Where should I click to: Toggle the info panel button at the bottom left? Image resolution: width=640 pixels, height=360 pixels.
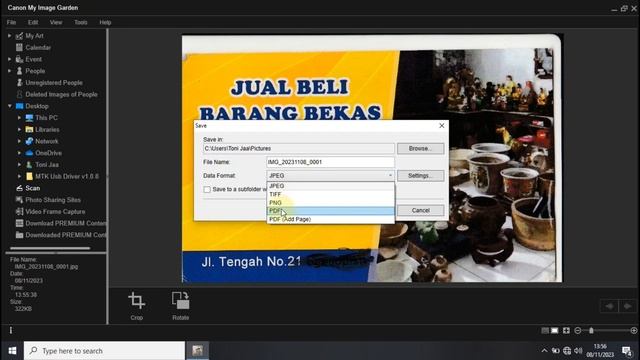11,330
